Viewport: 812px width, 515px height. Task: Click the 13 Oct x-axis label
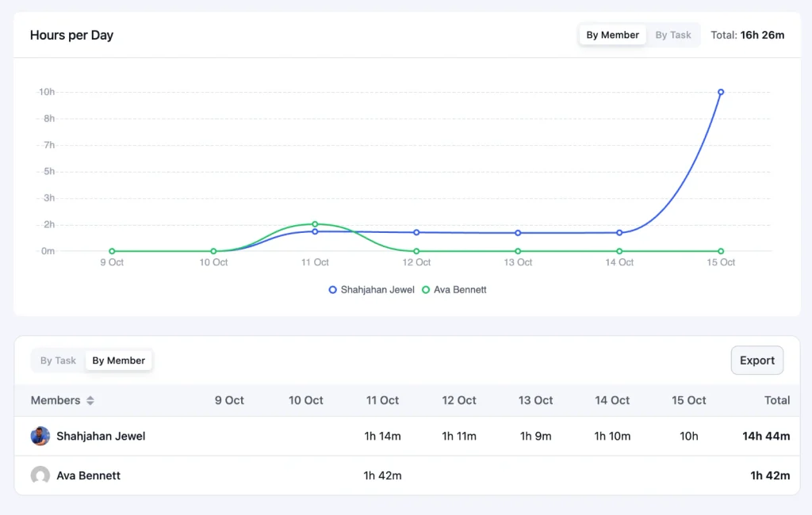pos(518,262)
